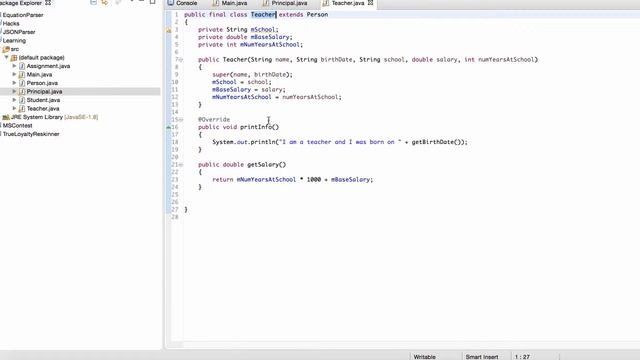
Task: Maximize the Package Explorer panel
Action: (x=153, y=2)
